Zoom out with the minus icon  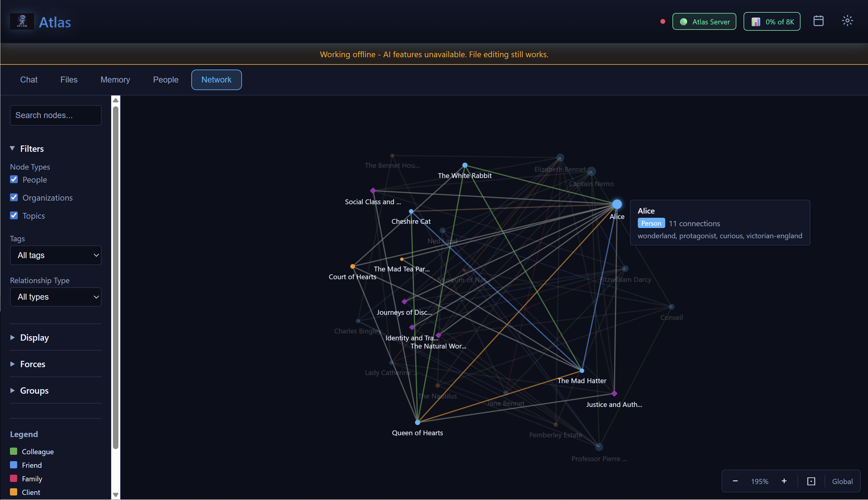pos(735,481)
